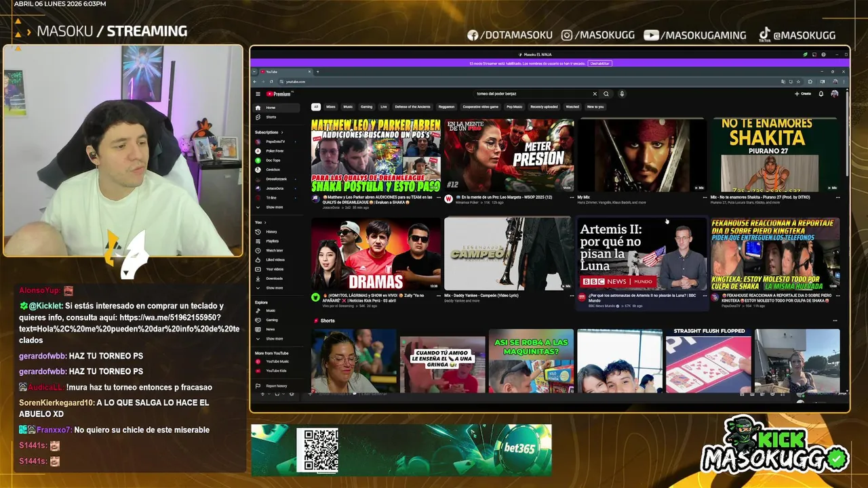Viewport: 868px width, 488px height.
Task: Open Shorts in YouTube sidebar
Action: tap(276, 117)
